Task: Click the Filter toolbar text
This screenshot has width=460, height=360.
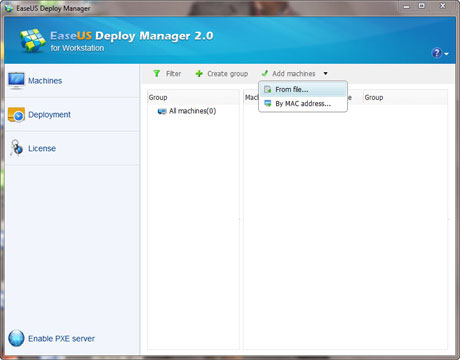Action: (173, 74)
